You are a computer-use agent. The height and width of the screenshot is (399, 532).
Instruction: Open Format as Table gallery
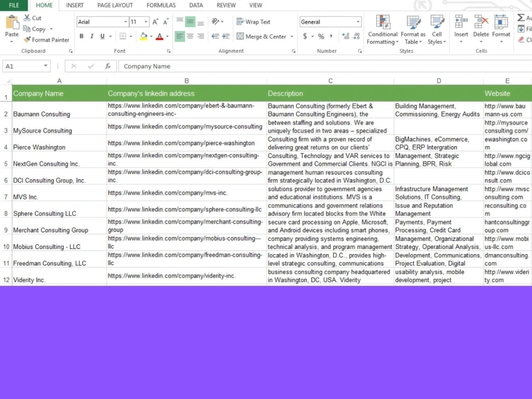(413, 30)
